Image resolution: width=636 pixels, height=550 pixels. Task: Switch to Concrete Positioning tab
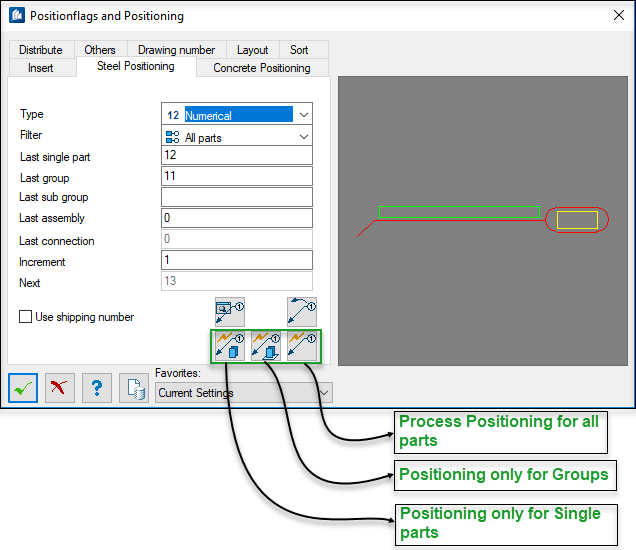point(262,68)
